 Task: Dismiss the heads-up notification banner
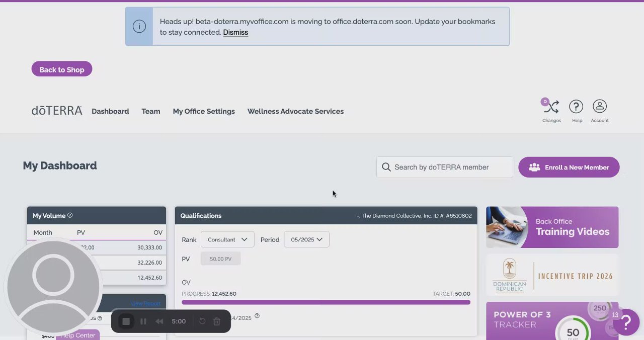click(x=235, y=32)
